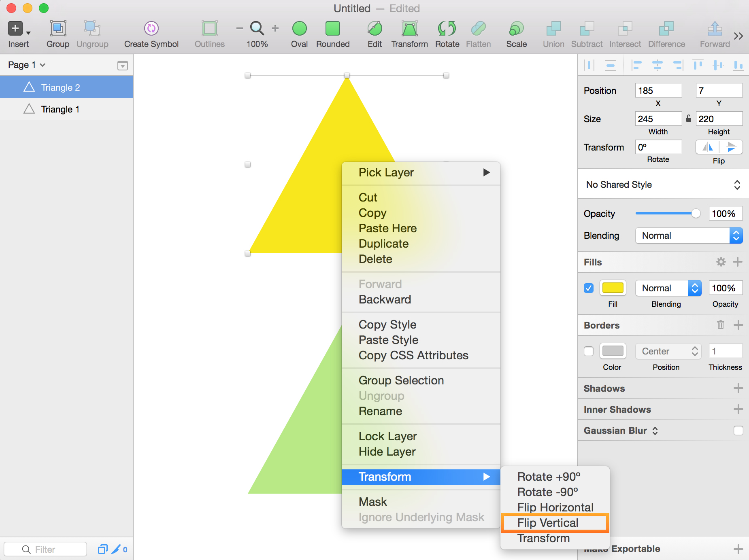
Task: Adjust the Opacity slider
Action: click(668, 213)
